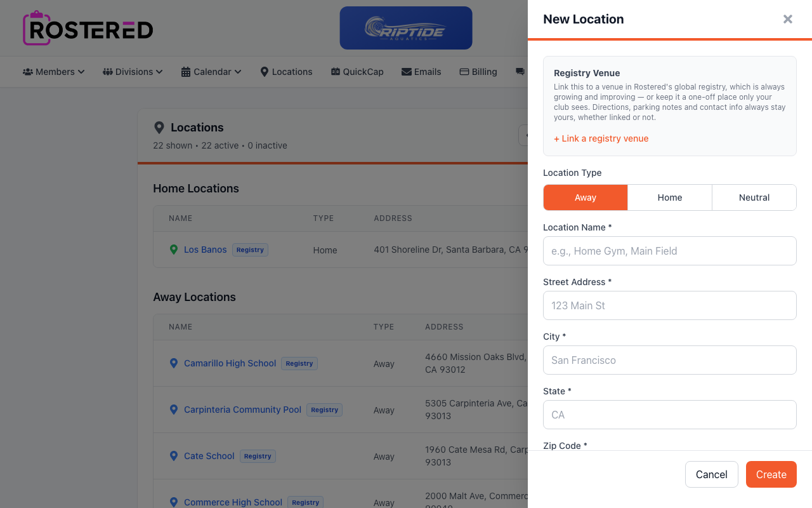Open QuickCap from the navigation bar

coord(357,72)
